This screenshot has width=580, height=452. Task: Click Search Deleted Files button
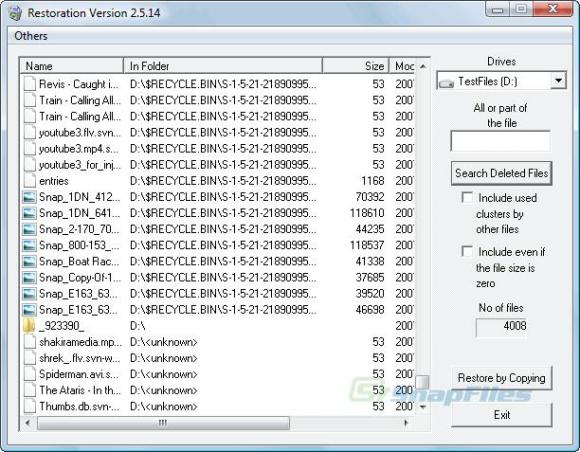[x=501, y=173]
